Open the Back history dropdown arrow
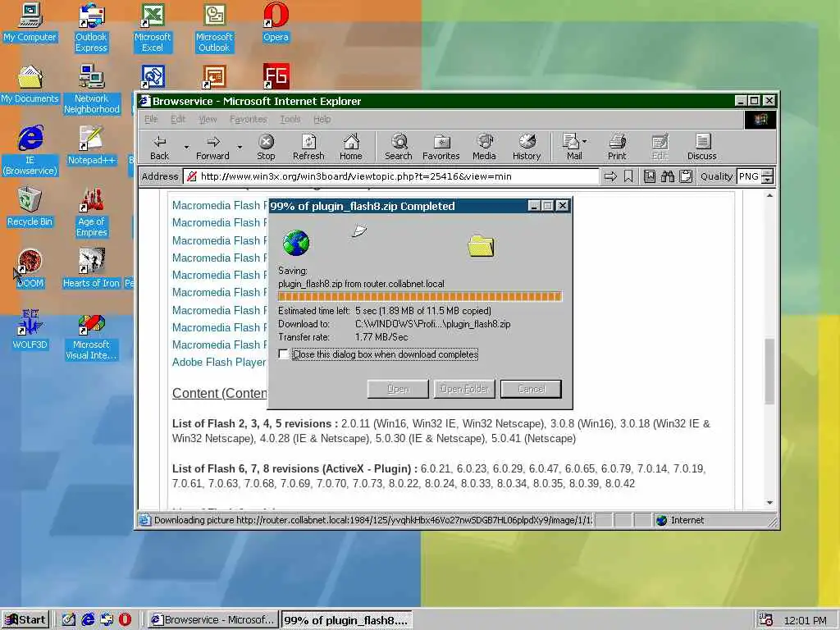This screenshot has width=840, height=630. pyautogui.click(x=186, y=148)
